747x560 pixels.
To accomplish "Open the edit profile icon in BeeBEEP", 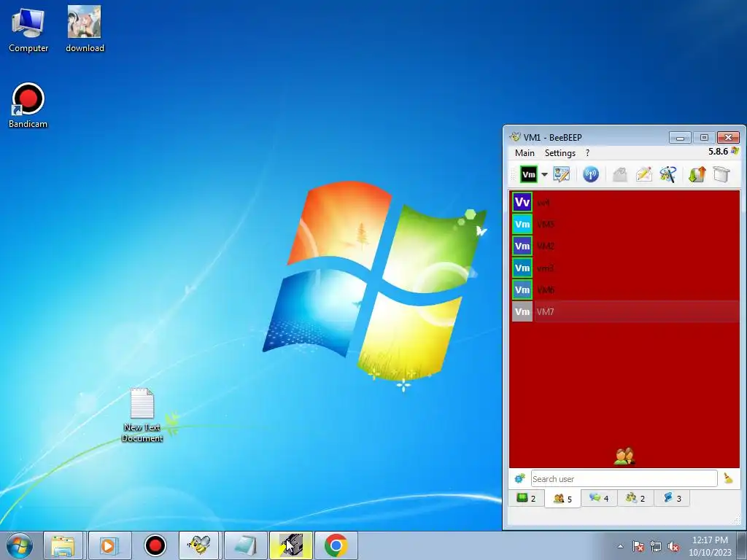I will pyautogui.click(x=562, y=174).
